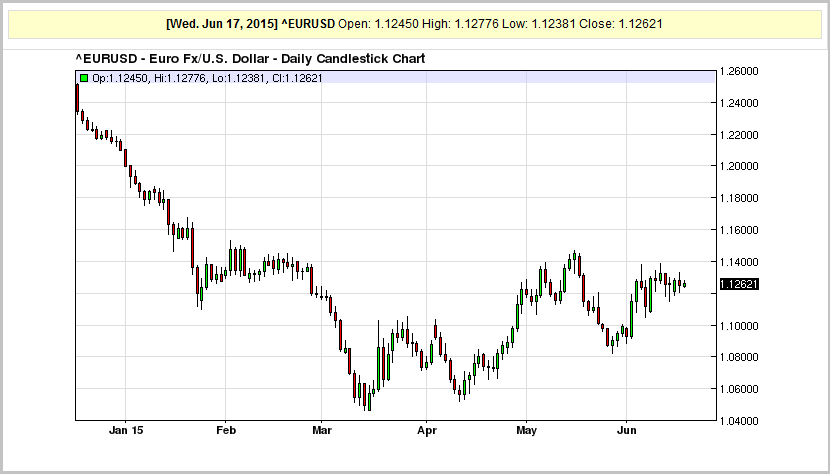Click the "Low: 1.12381" value in header
This screenshot has width=830, height=474.
pos(538,24)
